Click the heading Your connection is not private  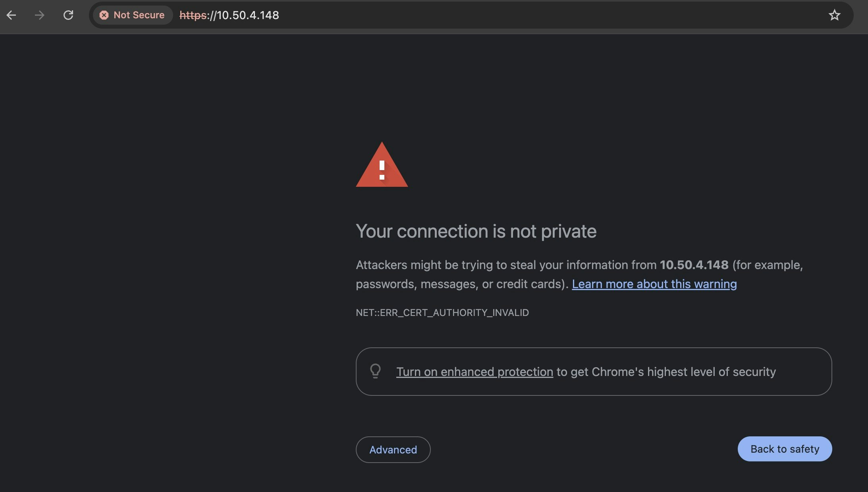[476, 231]
